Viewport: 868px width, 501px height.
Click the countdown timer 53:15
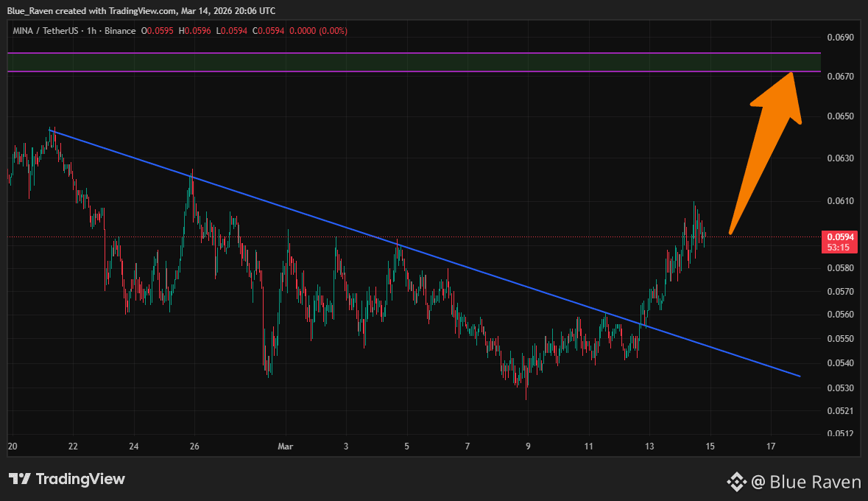coord(838,247)
